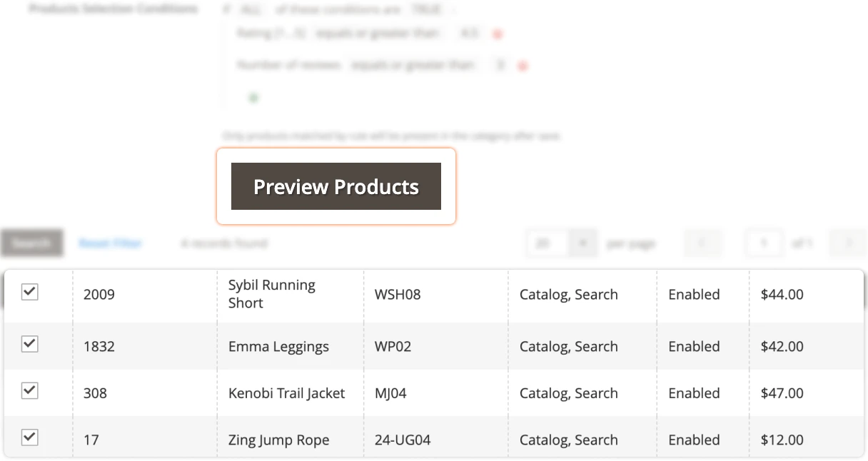Uncheck the Zing Jump Rope row
This screenshot has width=868, height=461.
click(x=29, y=437)
